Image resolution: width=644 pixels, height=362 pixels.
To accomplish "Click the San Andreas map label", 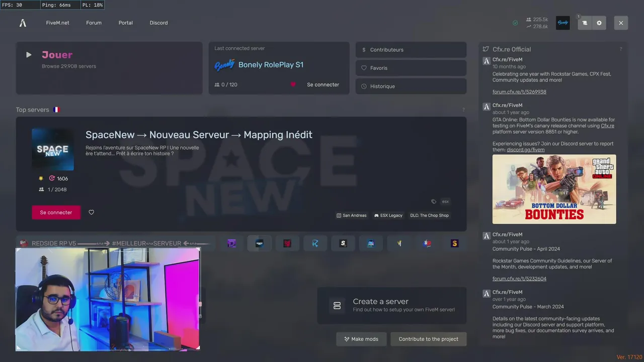I will [352, 215].
